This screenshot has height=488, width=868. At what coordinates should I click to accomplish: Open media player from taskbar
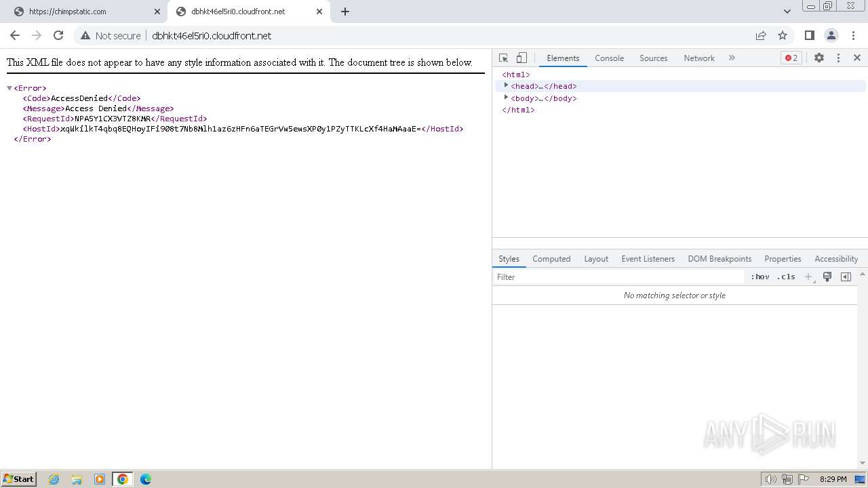coord(100,479)
